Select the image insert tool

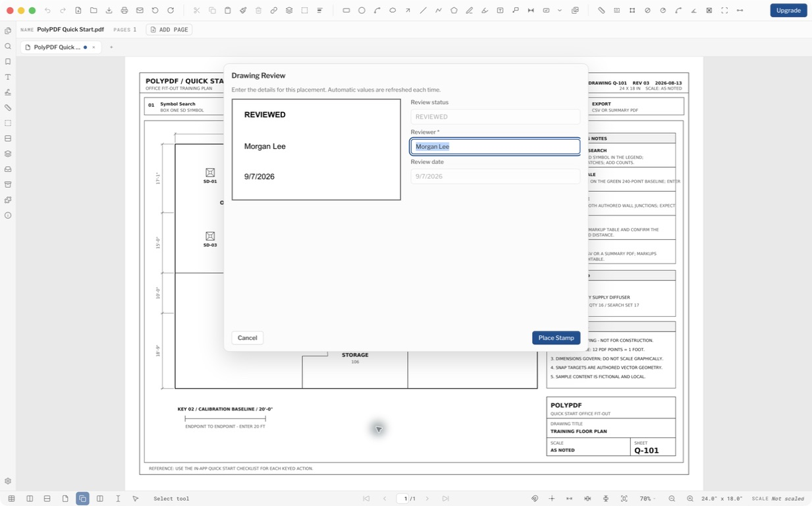pyautogui.click(x=575, y=11)
